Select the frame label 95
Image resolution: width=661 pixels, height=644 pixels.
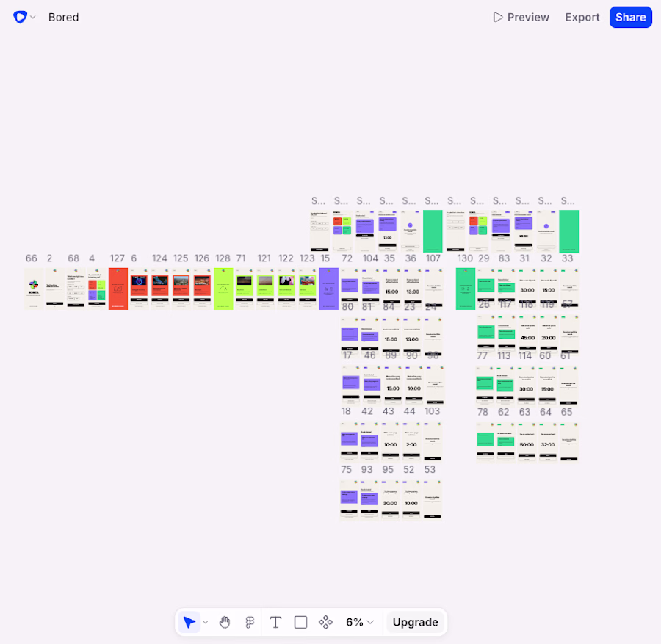click(388, 470)
